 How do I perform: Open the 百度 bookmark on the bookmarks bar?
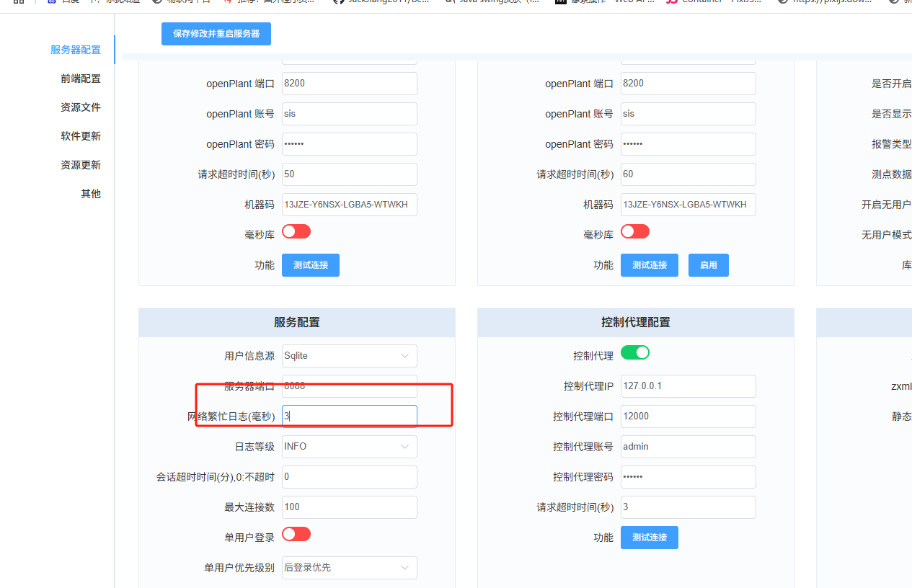pos(68,1)
